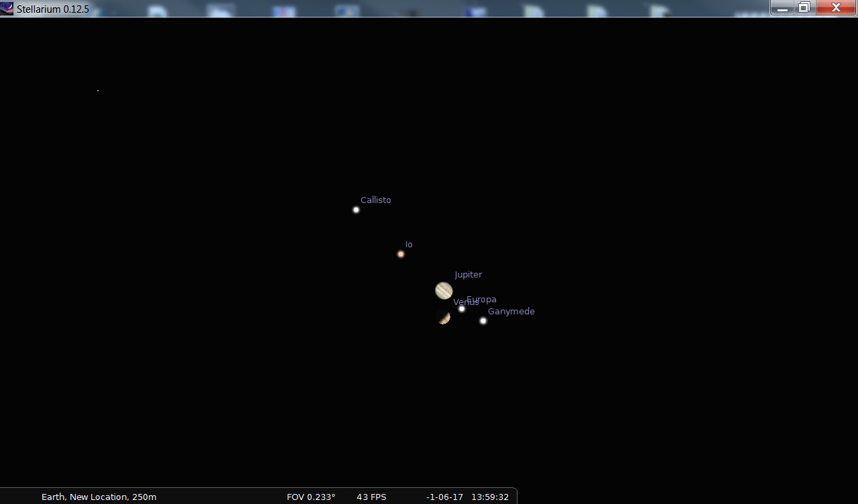Click the 'Callisto' text label
858x504 pixels.
(375, 200)
